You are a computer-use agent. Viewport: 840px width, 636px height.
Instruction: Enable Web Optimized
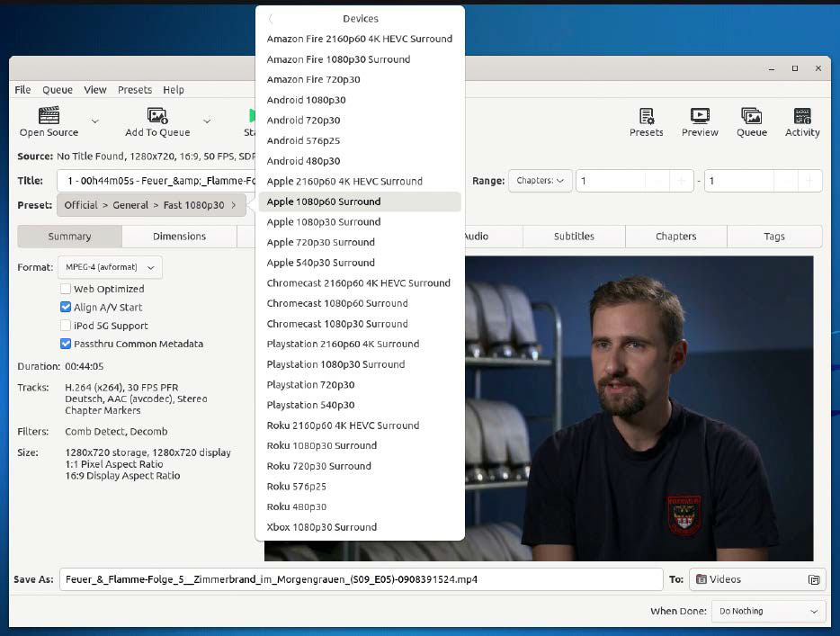click(x=65, y=289)
